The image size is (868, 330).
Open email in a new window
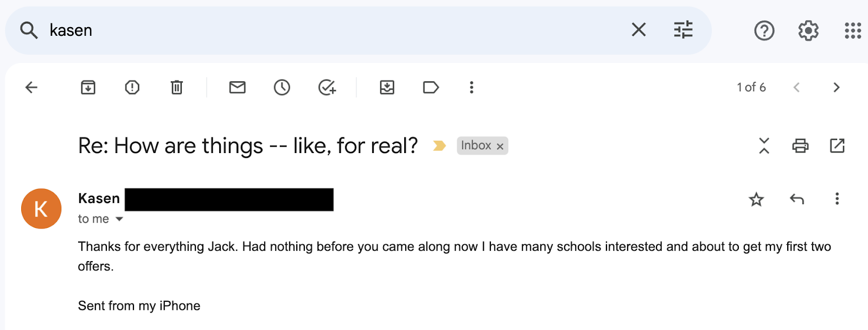[837, 145]
